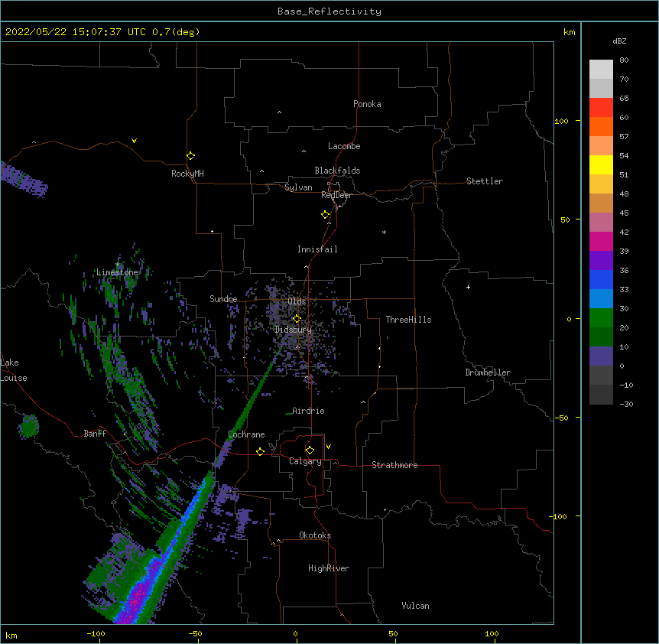Pick the red swatch between 65 and 60
Screen dimensions: 659x644
[x=601, y=108]
